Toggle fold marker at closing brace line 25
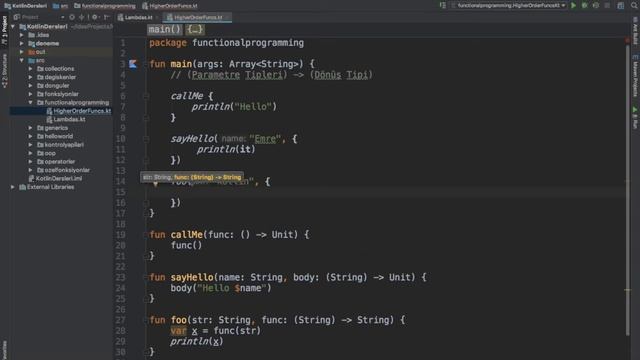This screenshot has height=360, width=640. tap(146, 299)
